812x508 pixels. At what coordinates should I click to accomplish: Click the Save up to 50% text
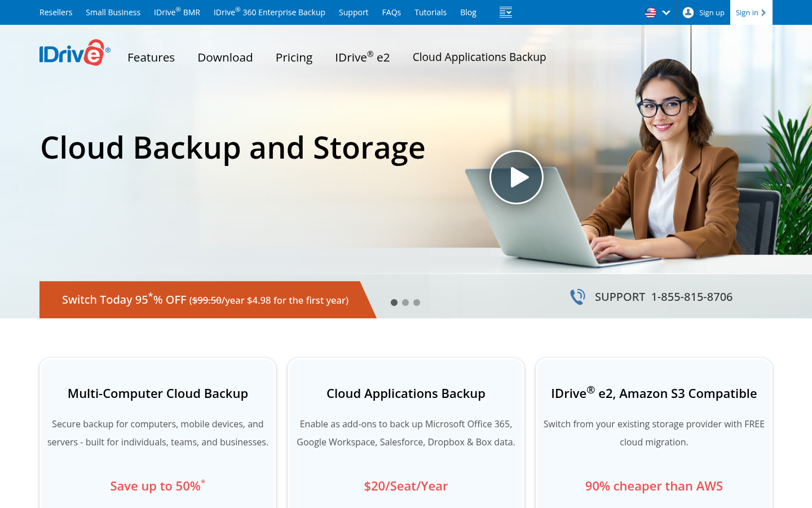tap(158, 485)
